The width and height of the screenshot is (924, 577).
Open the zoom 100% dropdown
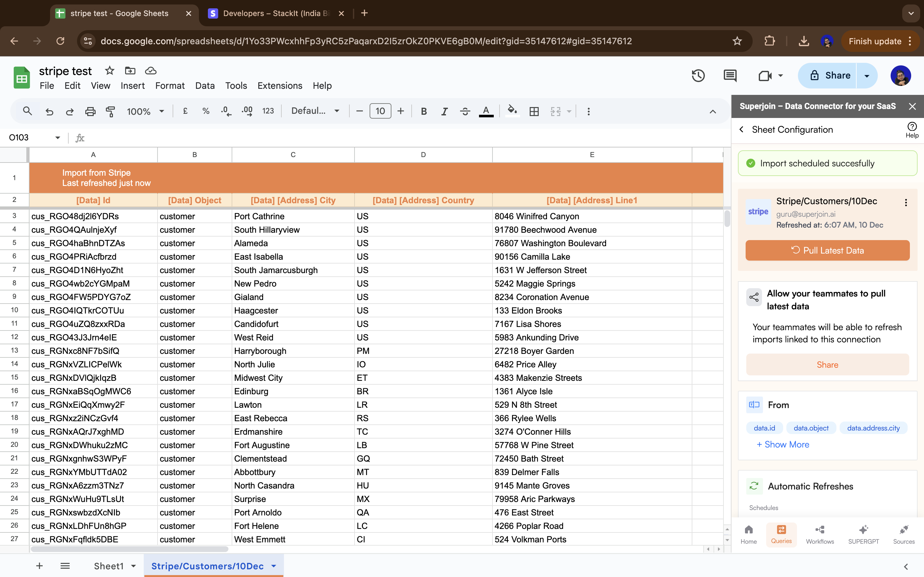(145, 111)
